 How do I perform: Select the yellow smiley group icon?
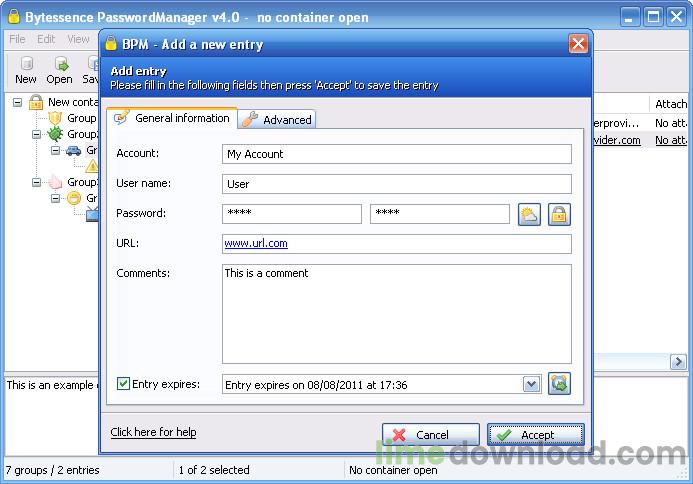[74, 198]
